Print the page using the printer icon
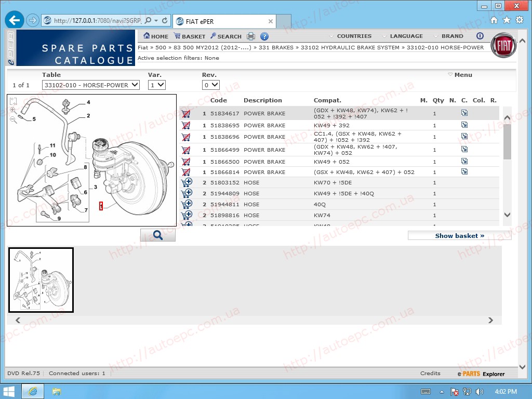Screen dimensions: 532x399 251,36
